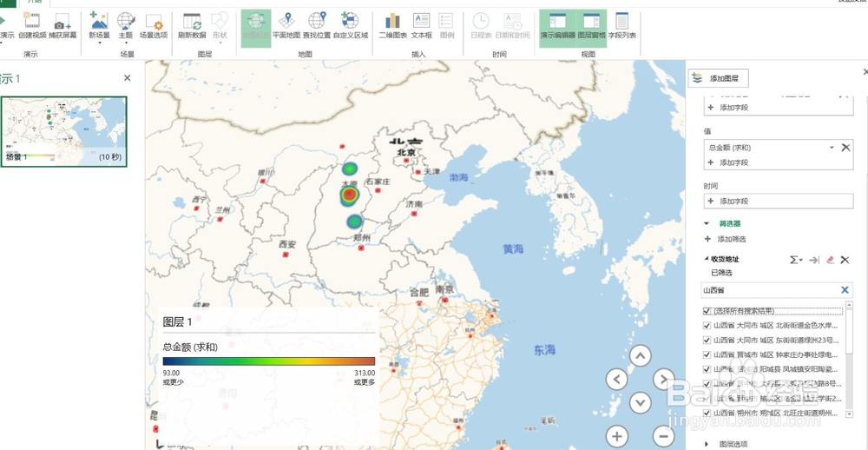Image resolution: width=868 pixels, height=450 pixels.
Task: Clear the 山西省 search text
Action: 845,290
